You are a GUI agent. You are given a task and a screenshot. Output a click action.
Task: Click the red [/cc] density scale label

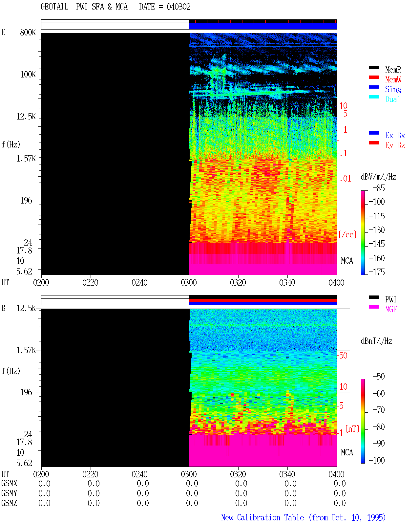pyautogui.click(x=348, y=234)
